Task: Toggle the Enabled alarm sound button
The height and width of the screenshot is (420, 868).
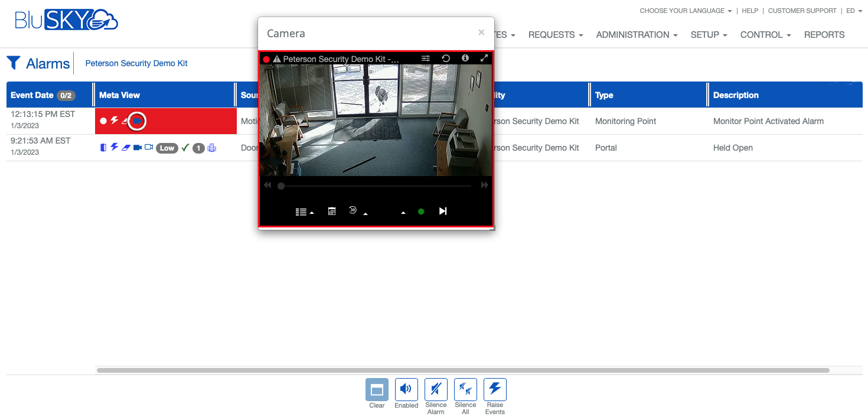Action: (x=406, y=389)
